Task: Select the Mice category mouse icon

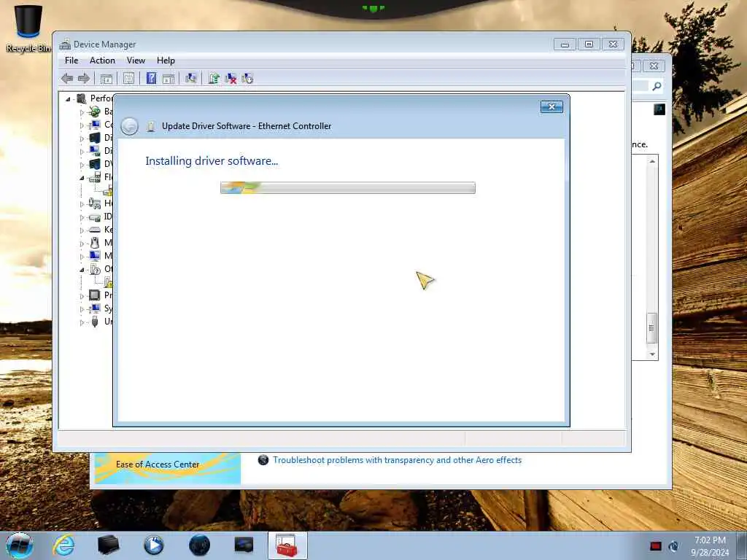Action: [x=95, y=243]
